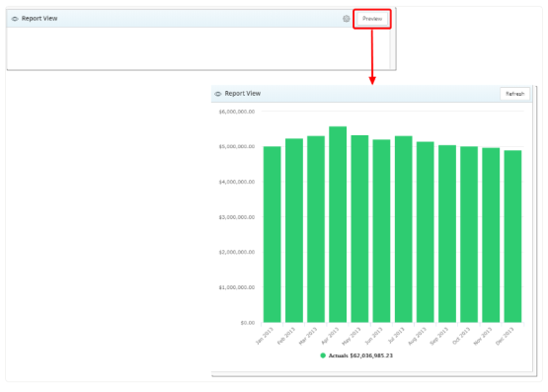Click the Aug 2013 axis label
Image resolution: width=548 pixels, height=392 pixels.
(x=417, y=336)
